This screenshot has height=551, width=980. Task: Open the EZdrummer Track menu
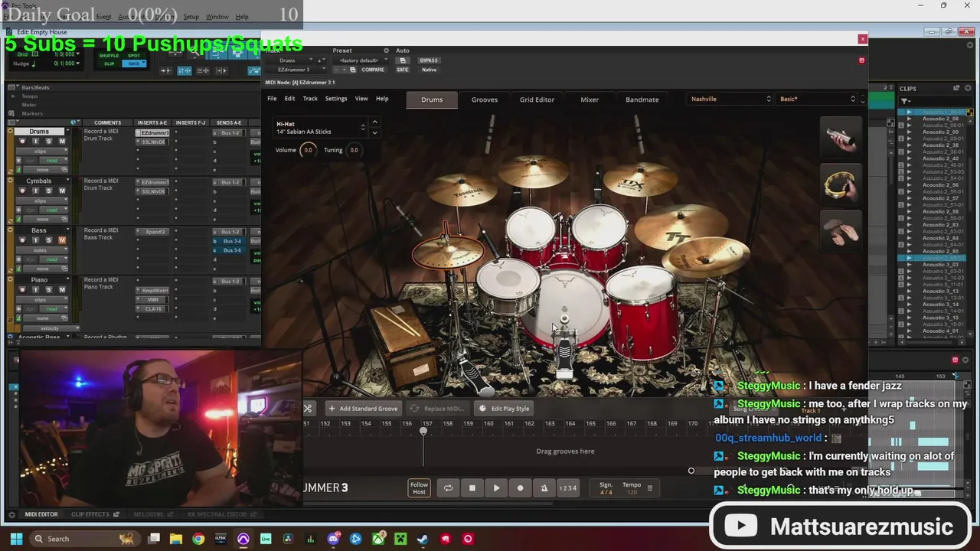[310, 99]
